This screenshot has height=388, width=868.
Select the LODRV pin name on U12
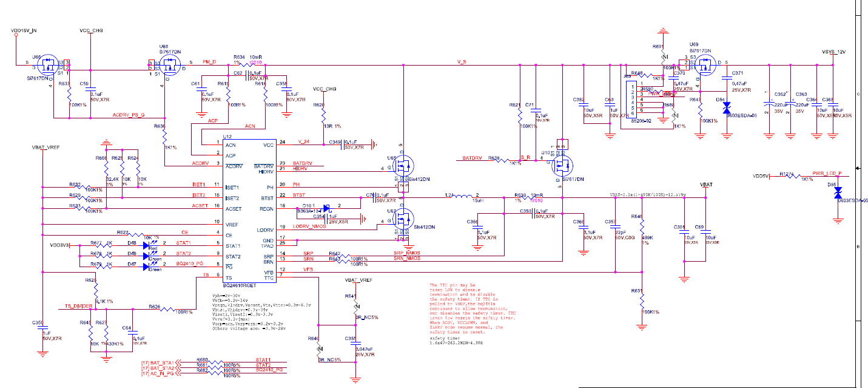click(266, 230)
